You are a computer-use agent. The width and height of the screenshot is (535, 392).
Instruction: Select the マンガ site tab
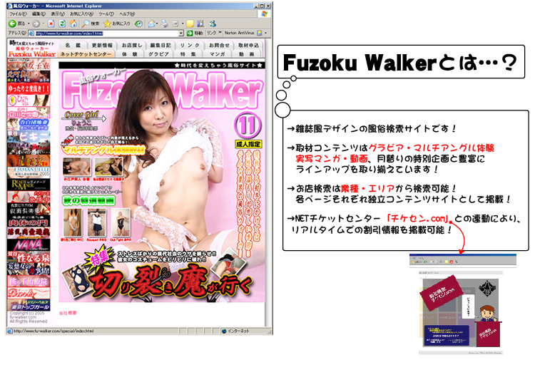(217, 54)
